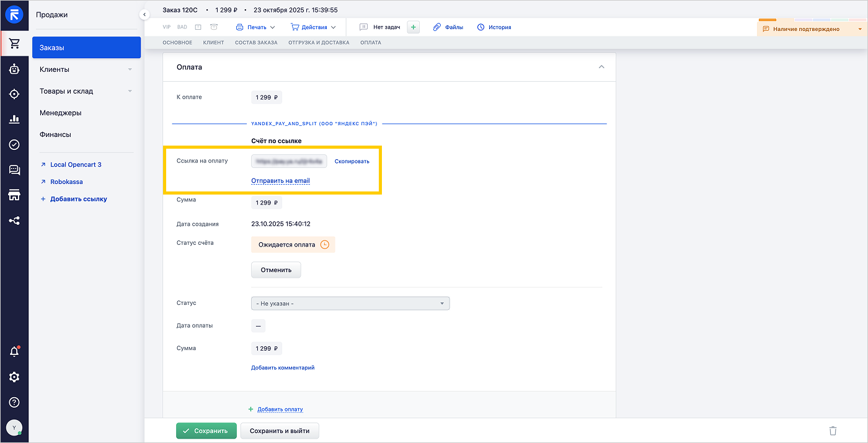Open История in the order toolbar
The image size is (868, 443).
tap(494, 27)
